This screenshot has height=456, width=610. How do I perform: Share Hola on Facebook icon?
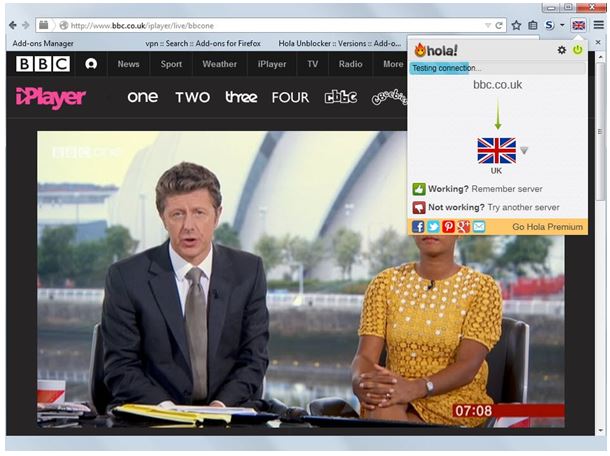pyautogui.click(x=418, y=226)
